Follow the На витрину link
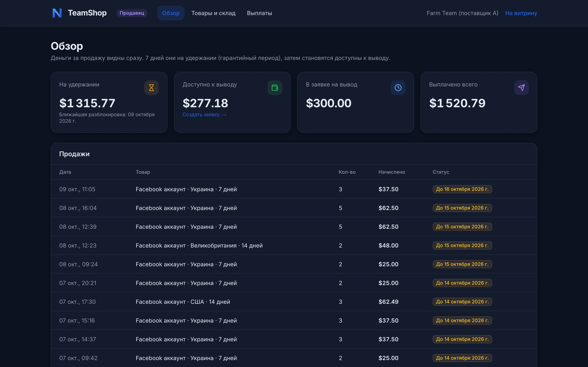Screen dimensions: 588x367 click(x=521, y=13)
